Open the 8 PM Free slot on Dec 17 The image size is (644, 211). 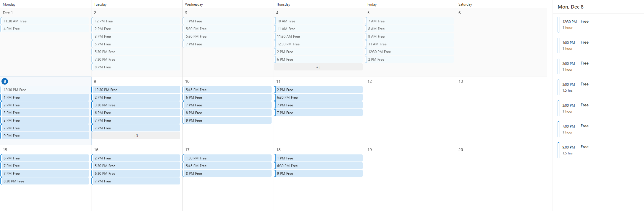pyautogui.click(x=227, y=174)
